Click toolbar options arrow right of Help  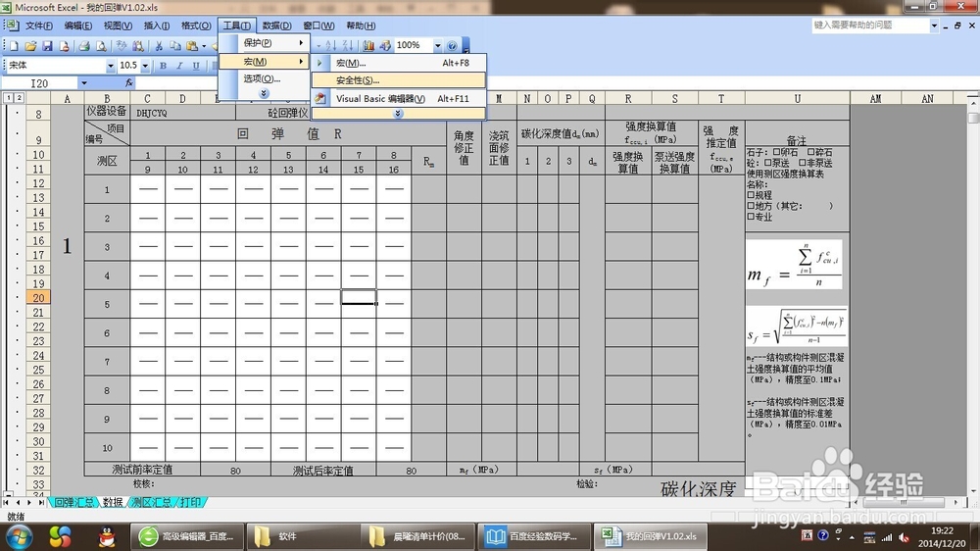pos(465,46)
